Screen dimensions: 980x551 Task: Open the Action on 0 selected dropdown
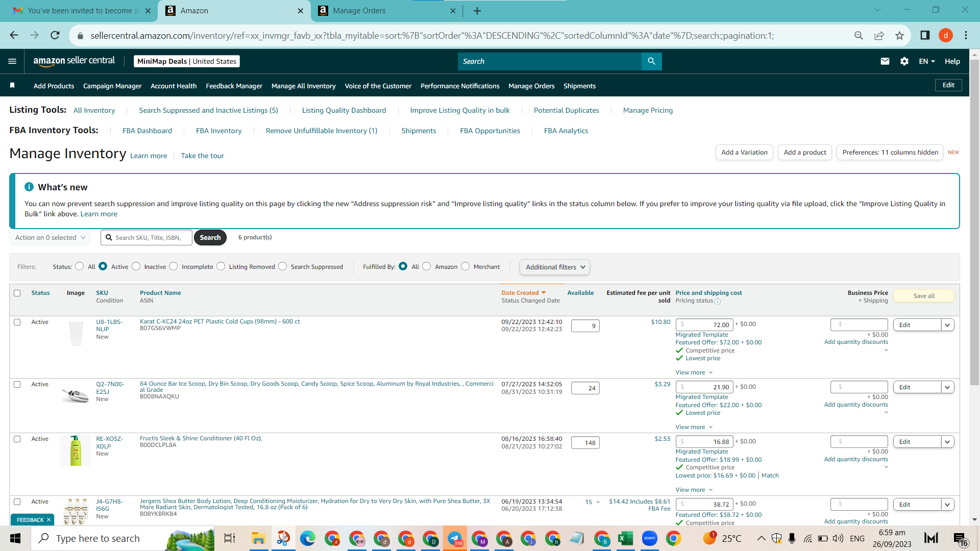[x=50, y=238]
